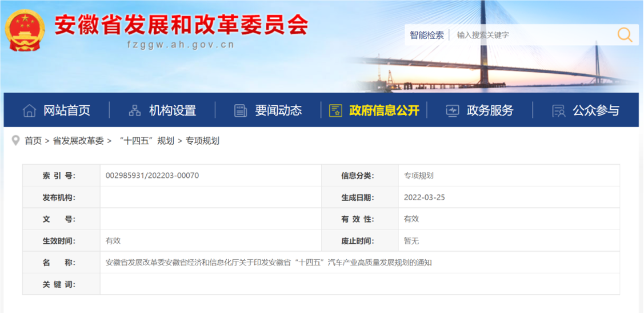Open the 机构设置 menu item

[173, 110]
